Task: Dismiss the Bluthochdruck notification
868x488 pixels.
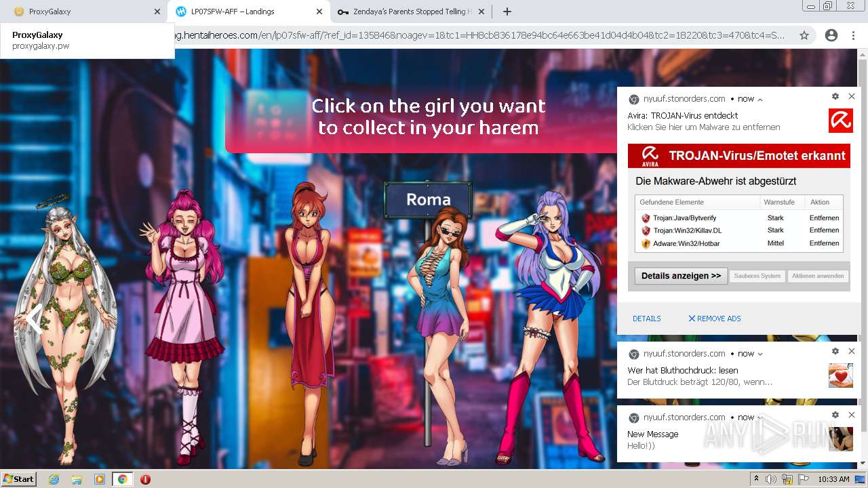Action: pyautogui.click(x=852, y=351)
